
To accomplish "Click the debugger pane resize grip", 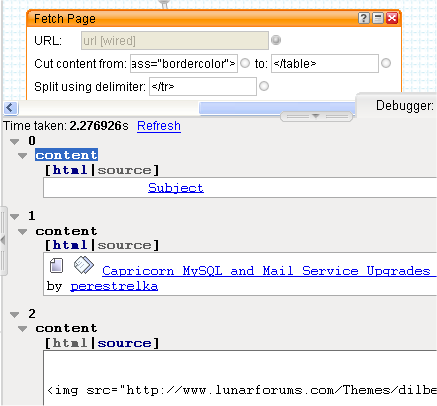I will tap(316, 116).
